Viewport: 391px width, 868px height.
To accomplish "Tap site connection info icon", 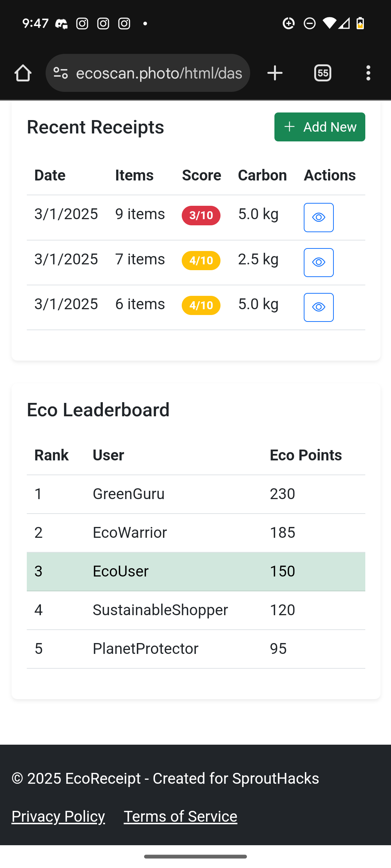I will [60, 73].
